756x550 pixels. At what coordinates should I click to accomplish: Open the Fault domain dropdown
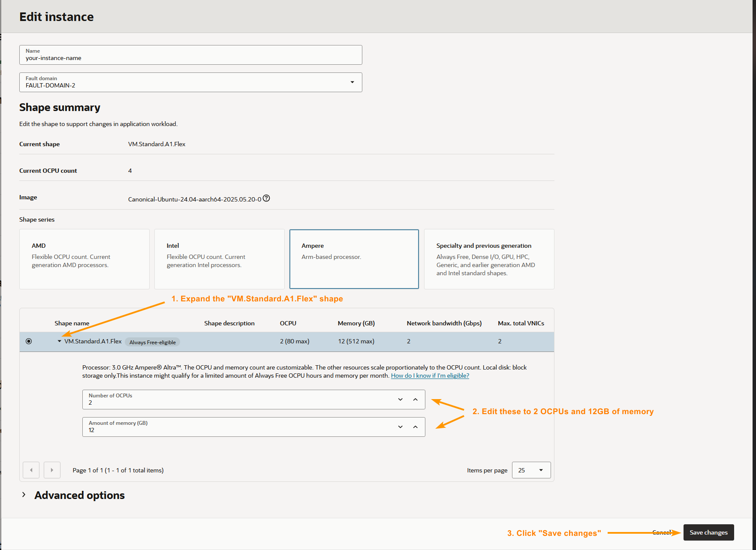(191, 82)
